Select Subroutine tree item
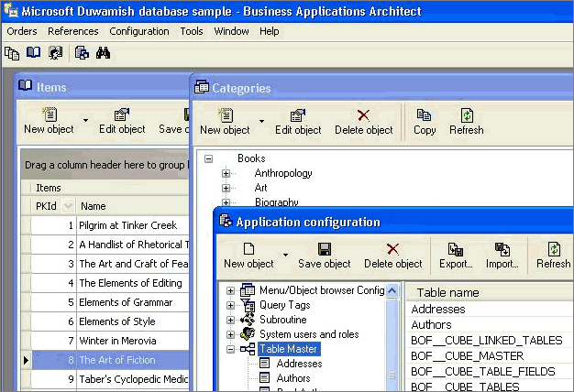 click(x=283, y=320)
